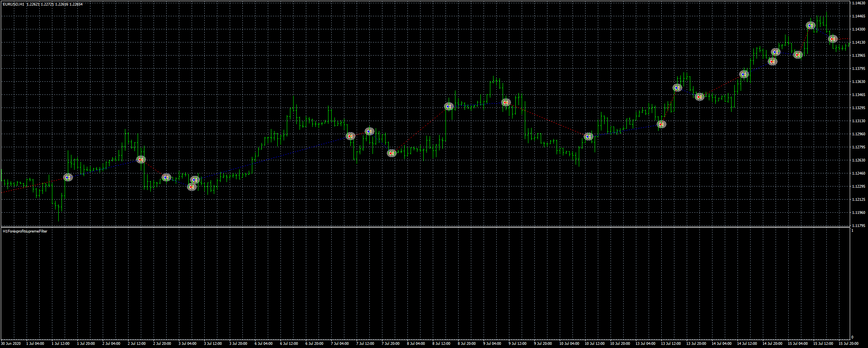
Task: Click red trade arrow near 1.1308 on 13 Jul
Action: (661, 124)
